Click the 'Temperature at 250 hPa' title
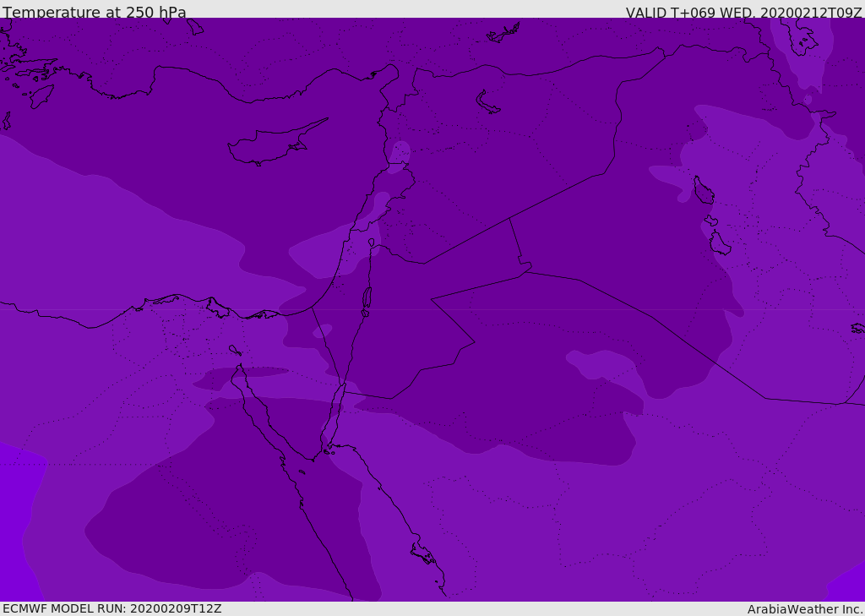The image size is (865, 616). (95, 12)
